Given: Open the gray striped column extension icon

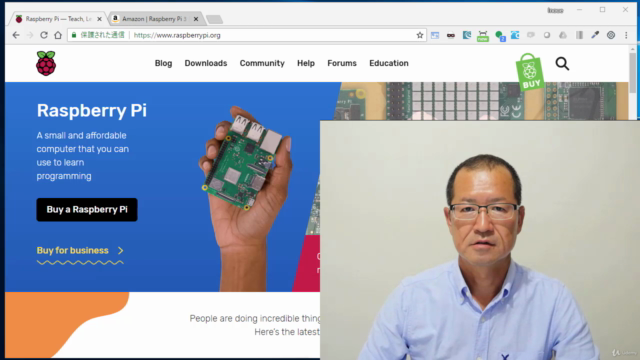Looking at the screenshot, I should click(x=579, y=35).
